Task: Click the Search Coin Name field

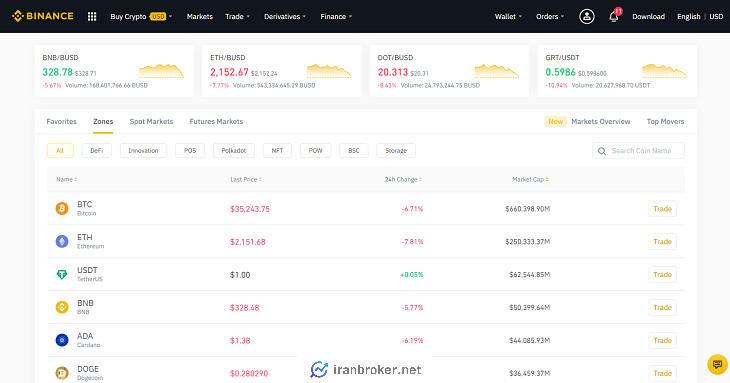Action: coord(638,151)
